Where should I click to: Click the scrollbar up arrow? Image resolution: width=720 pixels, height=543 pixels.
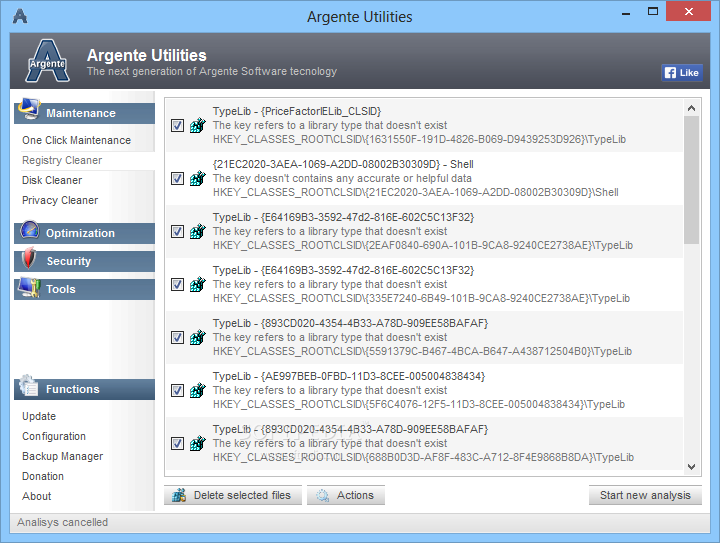tap(691, 108)
